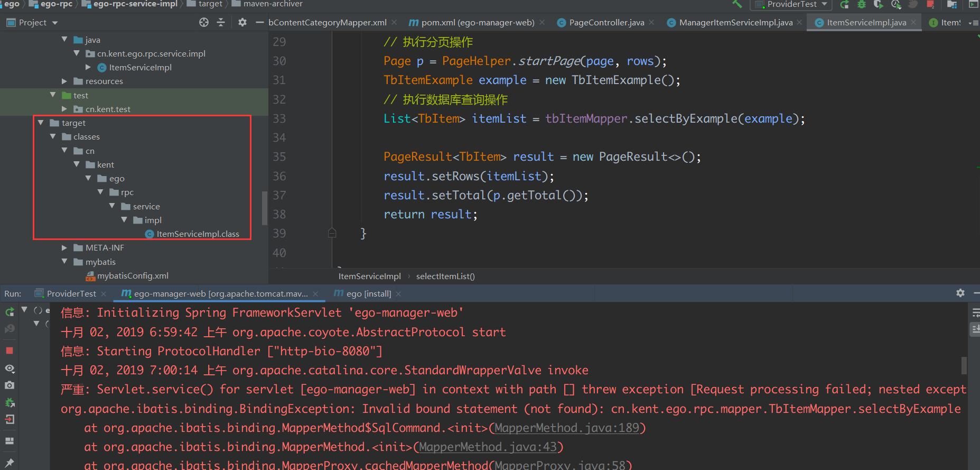Screen dimensions: 980x470
Task: Expand the resources folder
Action: 64,81
